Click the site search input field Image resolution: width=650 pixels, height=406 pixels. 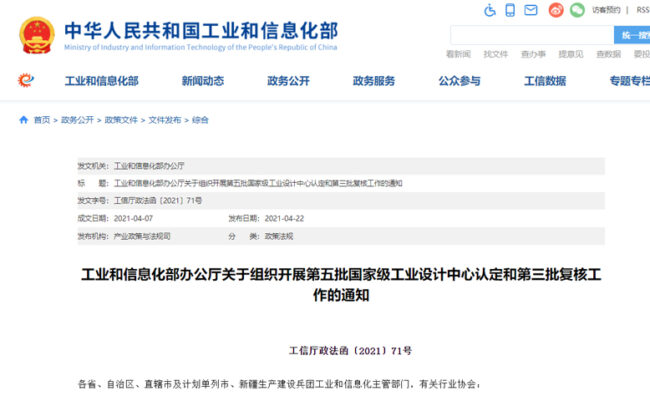[532, 35]
